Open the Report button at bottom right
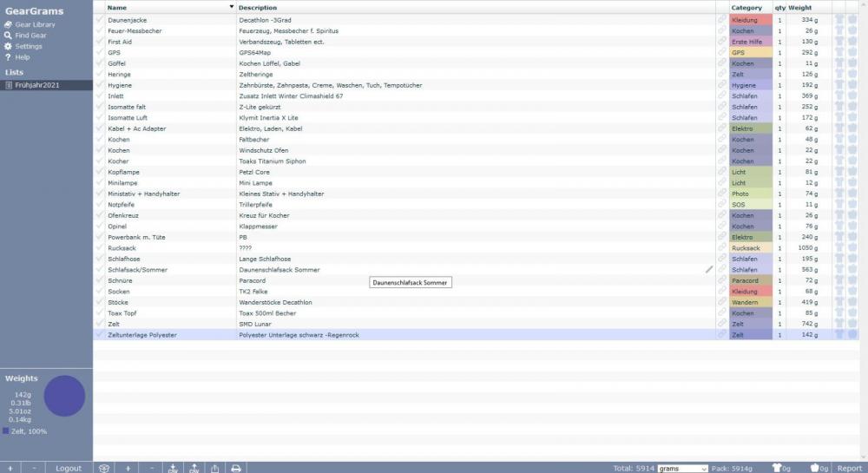The height and width of the screenshot is (473, 868). coord(849,468)
